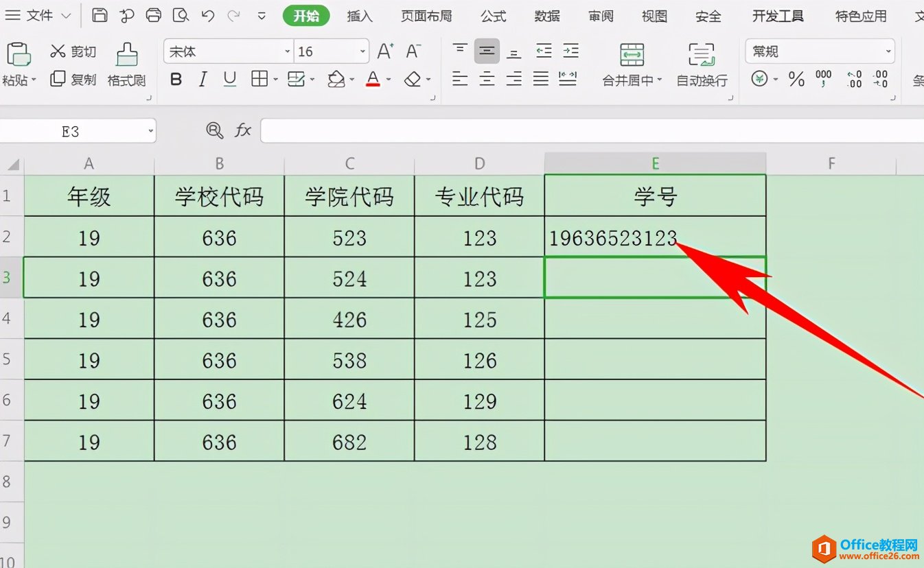This screenshot has width=924, height=568.
Task: Click the merge and center icon
Action: click(632, 55)
